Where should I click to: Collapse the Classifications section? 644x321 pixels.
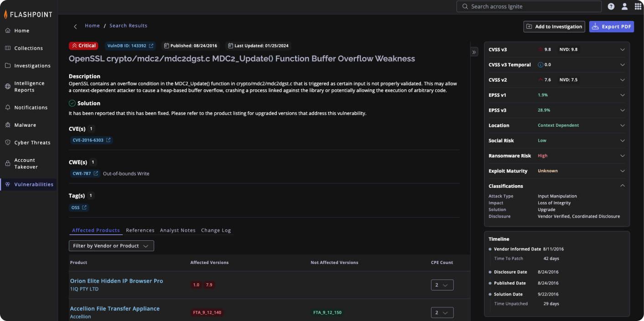[x=623, y=186]
